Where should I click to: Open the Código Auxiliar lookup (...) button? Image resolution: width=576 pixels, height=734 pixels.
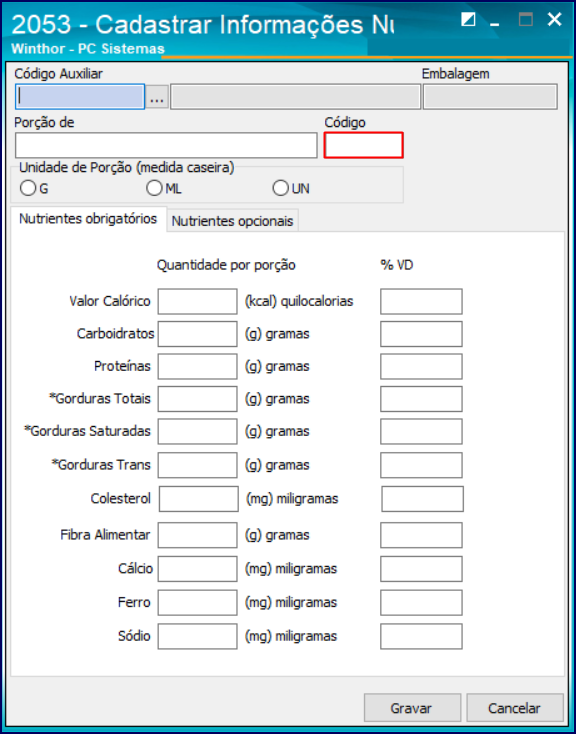tap(157, 97)
